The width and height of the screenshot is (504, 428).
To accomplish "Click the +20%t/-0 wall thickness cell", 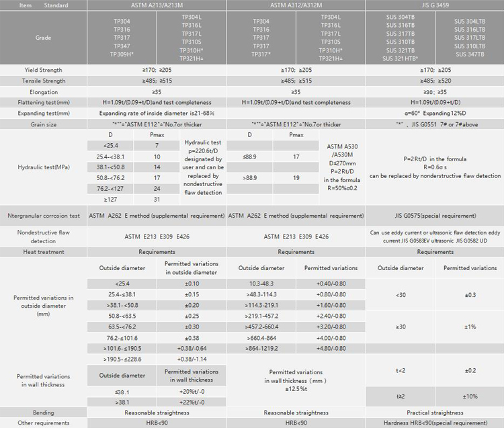I will (192, 392).
